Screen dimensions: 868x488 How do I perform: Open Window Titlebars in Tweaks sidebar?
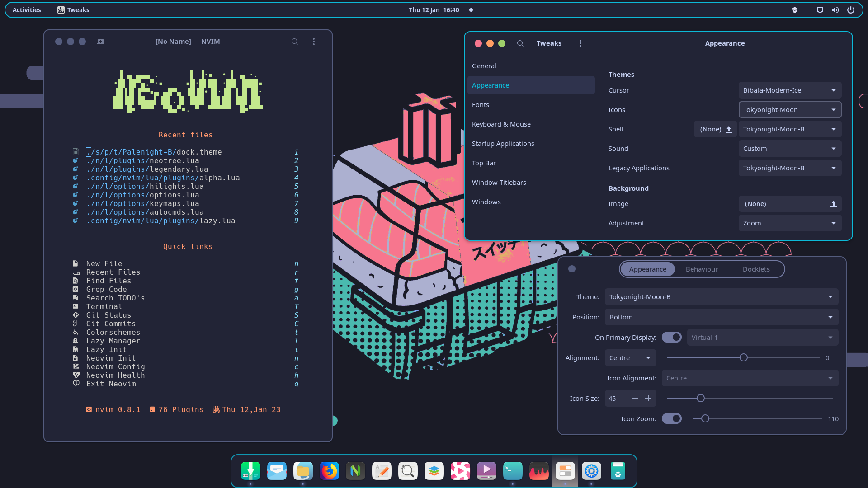pos(531,183)
